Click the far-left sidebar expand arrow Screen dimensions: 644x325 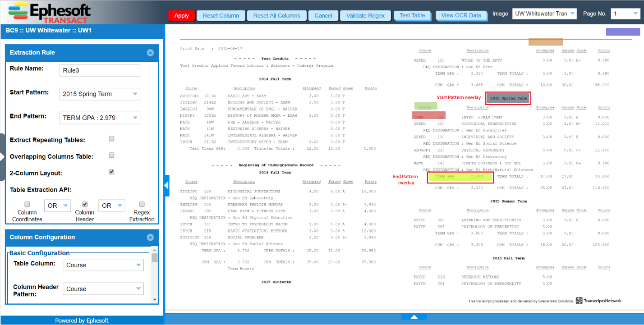pyautogui.click(x=2, y=156)
